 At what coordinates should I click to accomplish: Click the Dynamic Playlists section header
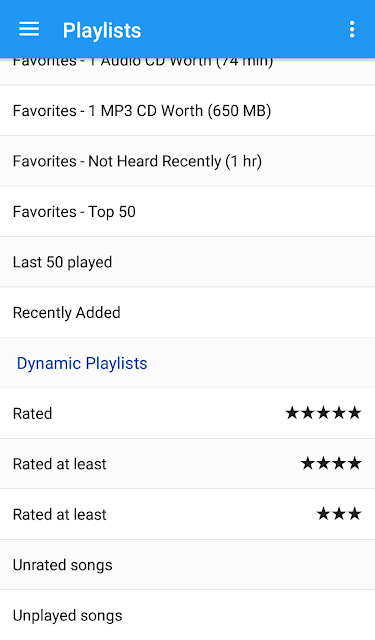[x=82, y=363]
